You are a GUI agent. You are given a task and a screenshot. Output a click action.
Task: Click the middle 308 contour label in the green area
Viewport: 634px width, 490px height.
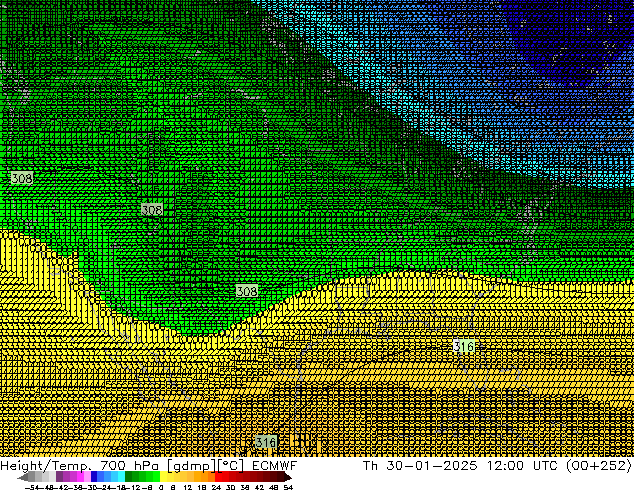tap(152, 210)
